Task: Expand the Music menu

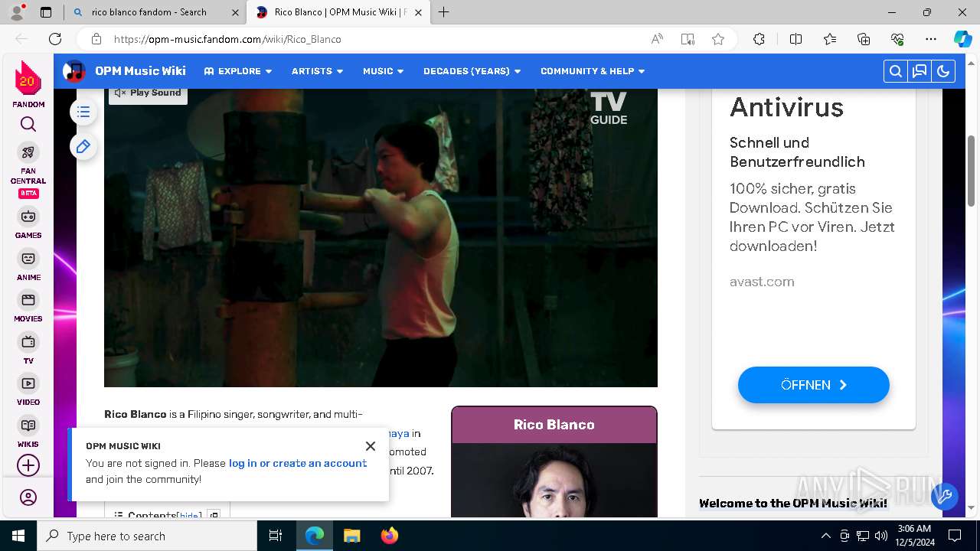Action: click(x=384, y=71)
